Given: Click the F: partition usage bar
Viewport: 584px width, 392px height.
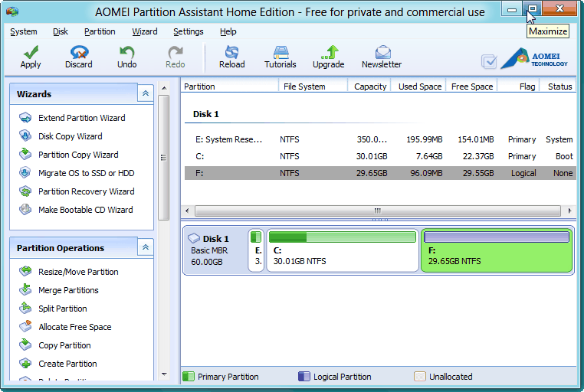Looking at the screenshot, I should 497,237.
